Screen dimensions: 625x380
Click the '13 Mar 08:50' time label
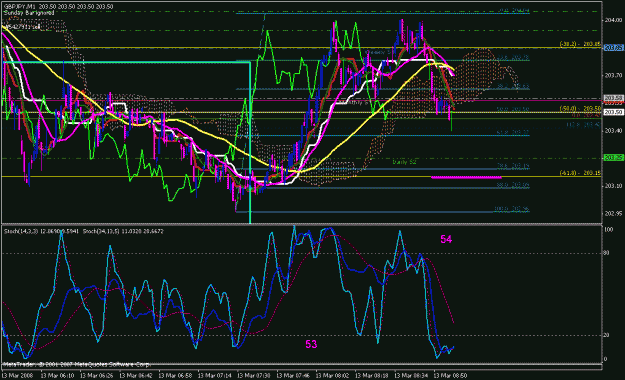coord(450,376)
